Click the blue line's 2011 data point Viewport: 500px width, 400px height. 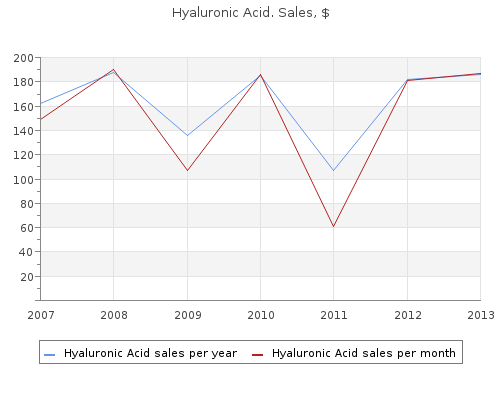pyautogui.click(x=334, y=170)
